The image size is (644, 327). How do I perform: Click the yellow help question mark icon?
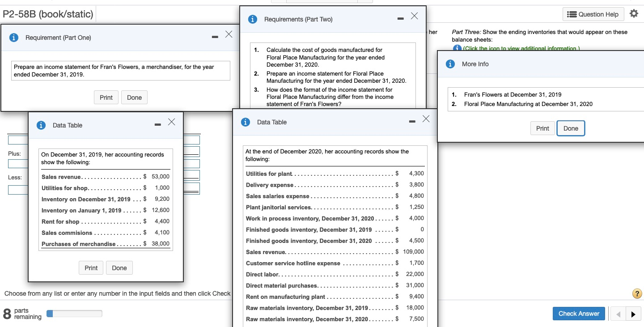click(x=637, y=294)
